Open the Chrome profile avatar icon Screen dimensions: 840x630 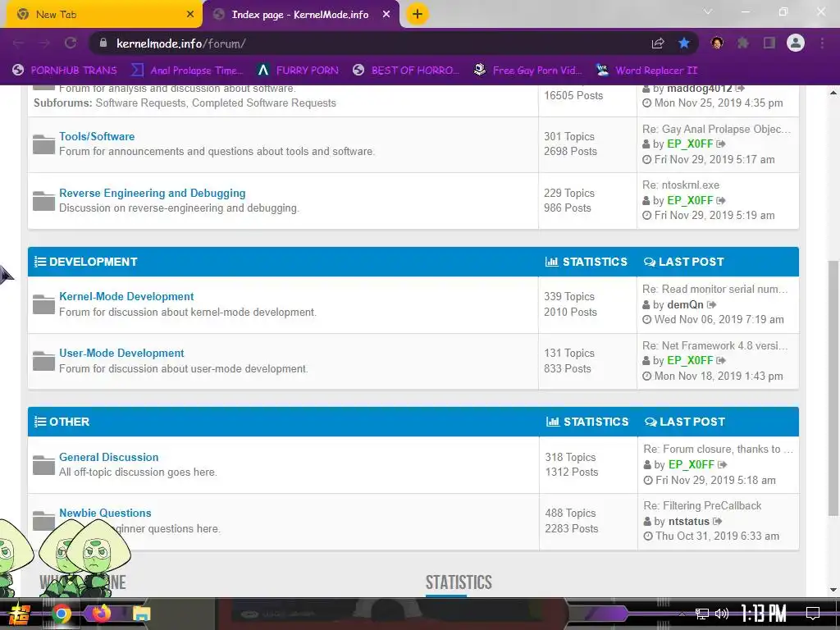point(796,43)
